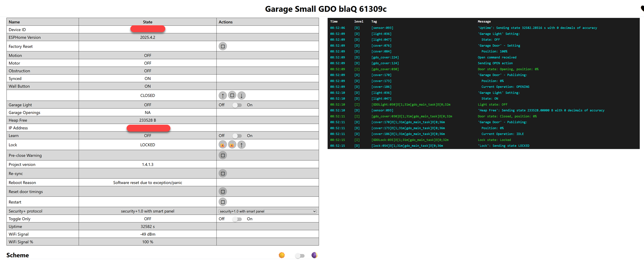Select the Uptime value 32582 s
The image size is (644, 272).
147,227
